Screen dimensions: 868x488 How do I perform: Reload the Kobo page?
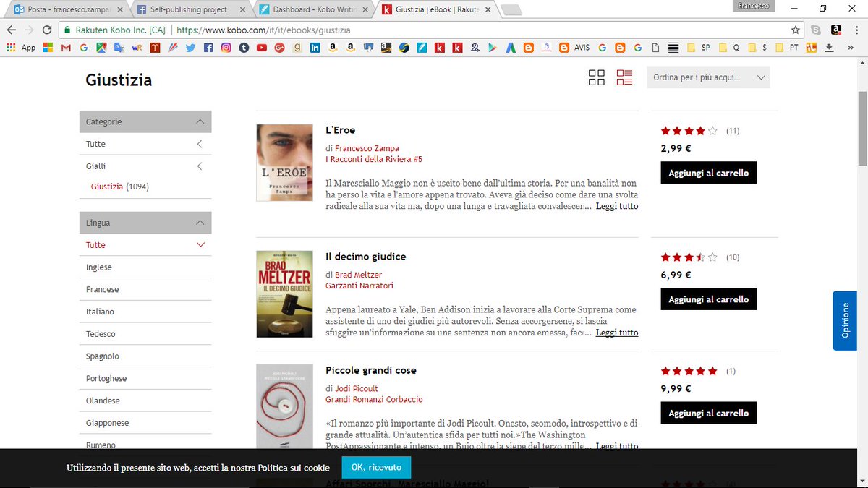tap(47, 30)
